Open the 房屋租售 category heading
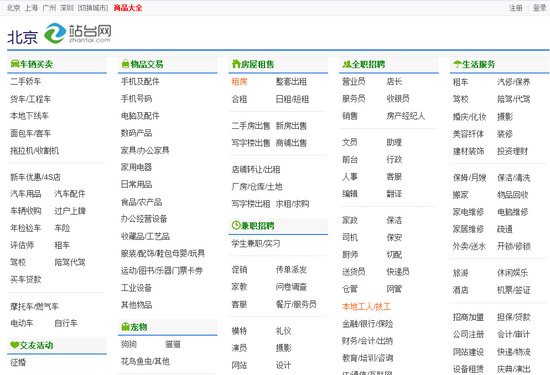This screenshot has width=550, height=375. click(x=257, y=64)
